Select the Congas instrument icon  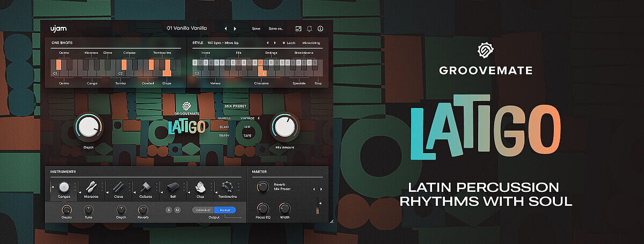click(x=64, y=186)
